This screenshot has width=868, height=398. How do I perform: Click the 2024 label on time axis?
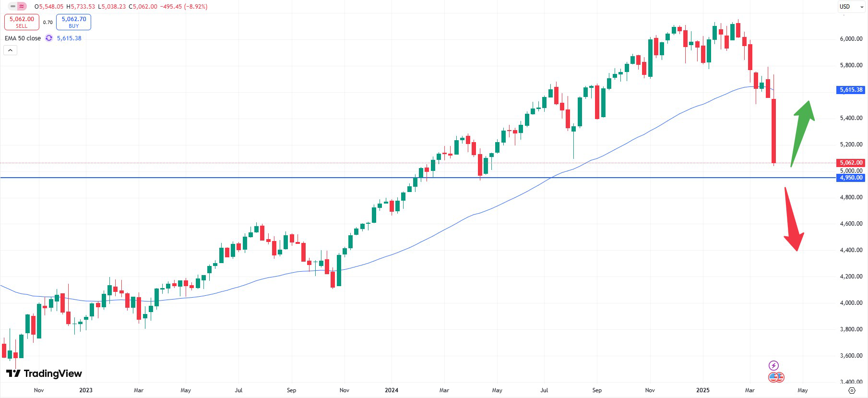pyautogui.click(x=392, y=390)
